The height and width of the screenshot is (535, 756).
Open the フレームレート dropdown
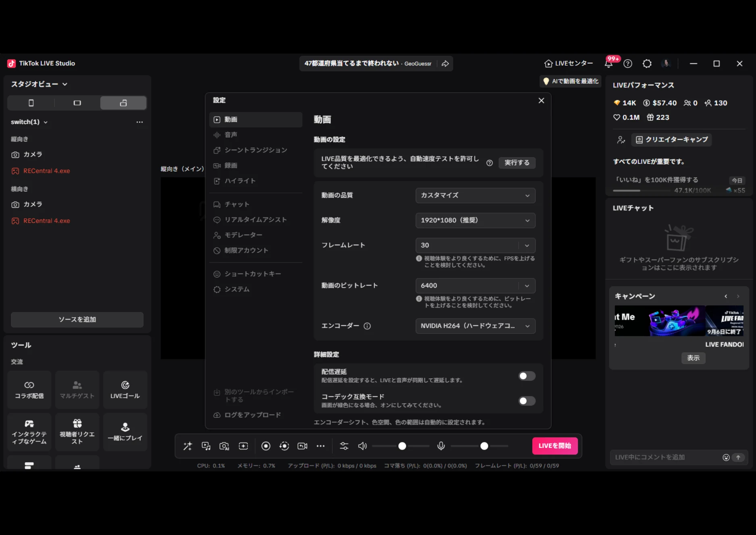pyautogui.click(x=475, y=245)
